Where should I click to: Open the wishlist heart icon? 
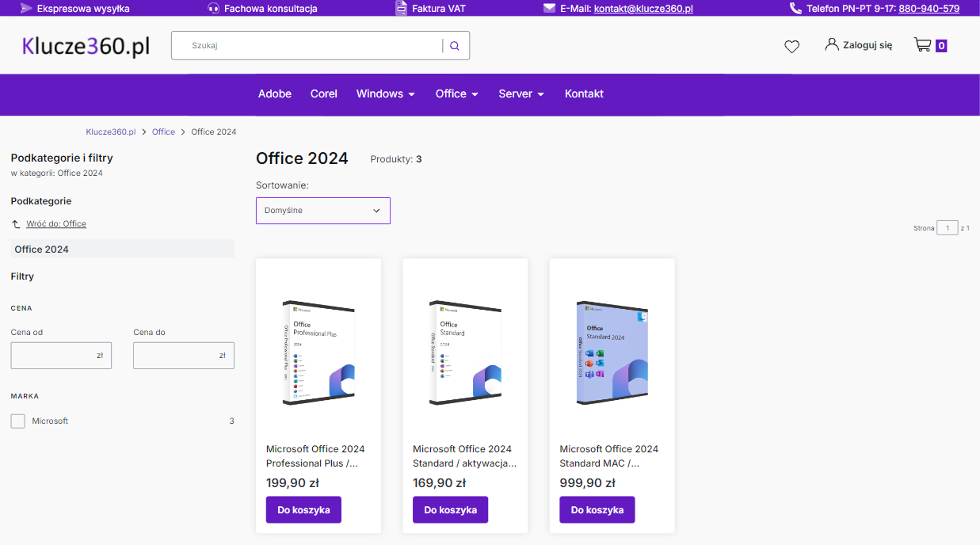[791, 47]
